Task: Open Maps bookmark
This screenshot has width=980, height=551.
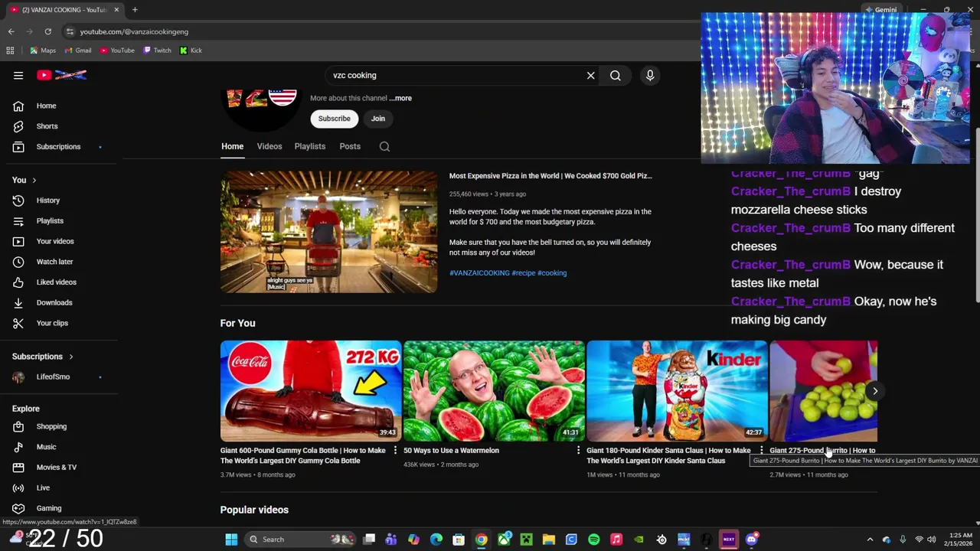Action: 43,51
